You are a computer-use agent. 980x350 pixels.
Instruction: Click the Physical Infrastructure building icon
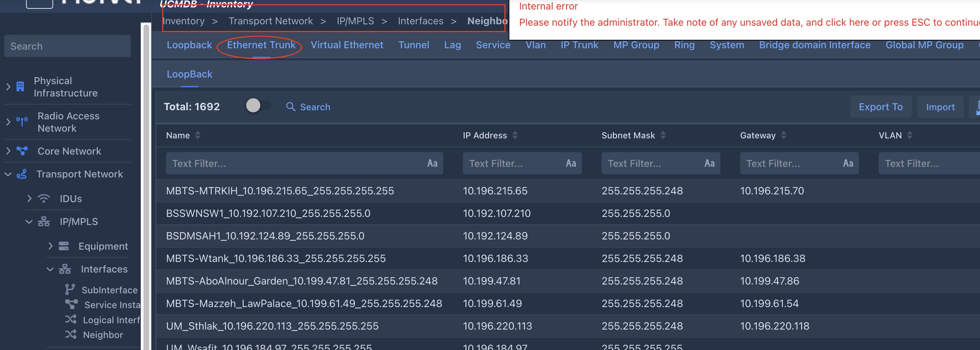pyautogui.click(x=20, y=87)
